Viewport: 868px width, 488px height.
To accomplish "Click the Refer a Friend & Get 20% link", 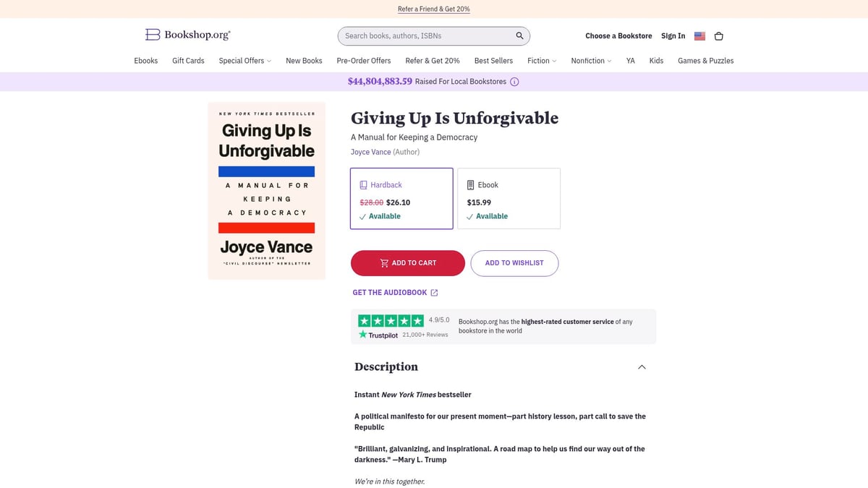I will click(x=433, y=9).
